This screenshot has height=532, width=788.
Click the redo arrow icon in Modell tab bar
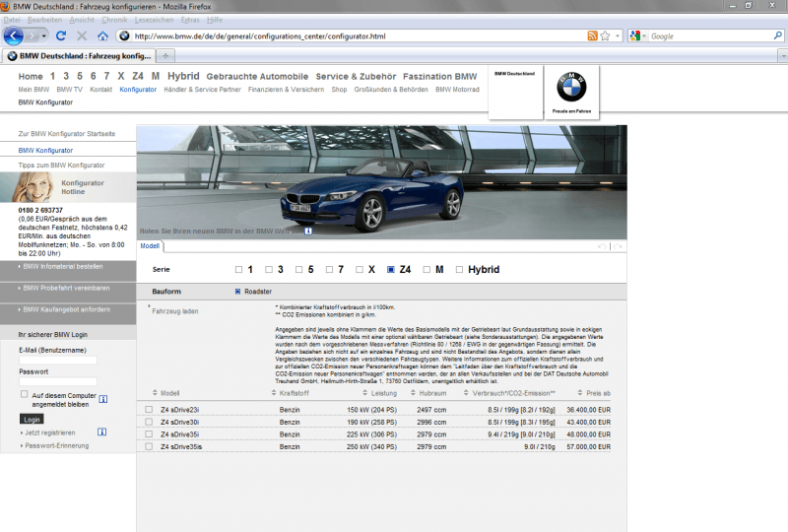point(618,246)
